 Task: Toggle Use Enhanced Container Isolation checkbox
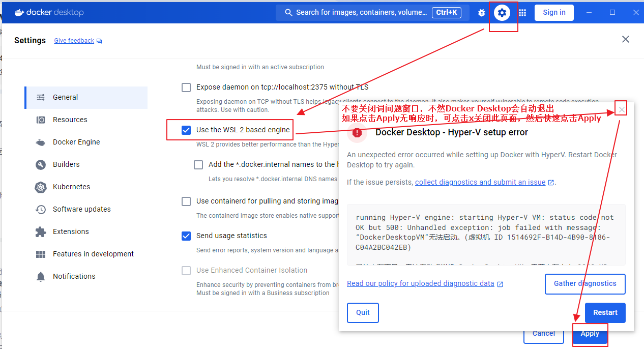[186, 271]
